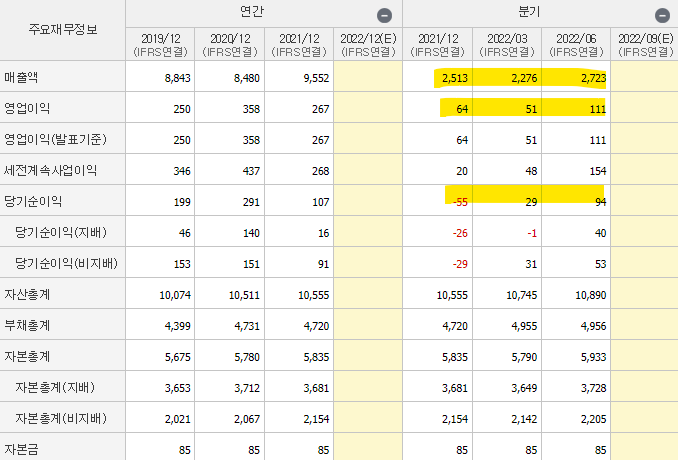This screenshot has width=678, height=460.
Task: Click total assets value 10,511
Action: pos(244,295)
